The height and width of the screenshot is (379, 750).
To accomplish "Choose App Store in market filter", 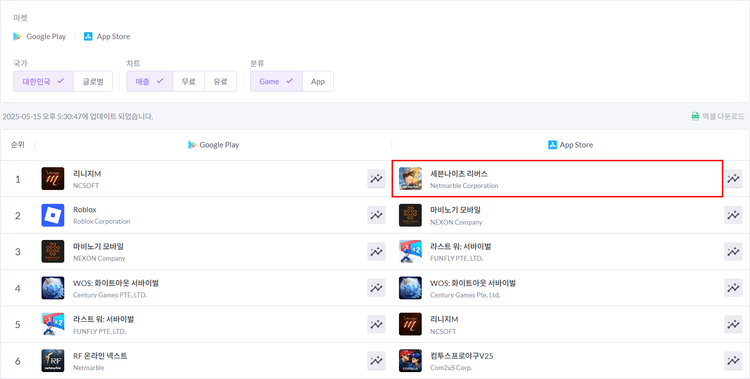I will pyautogui.click(x=107, y=36).
